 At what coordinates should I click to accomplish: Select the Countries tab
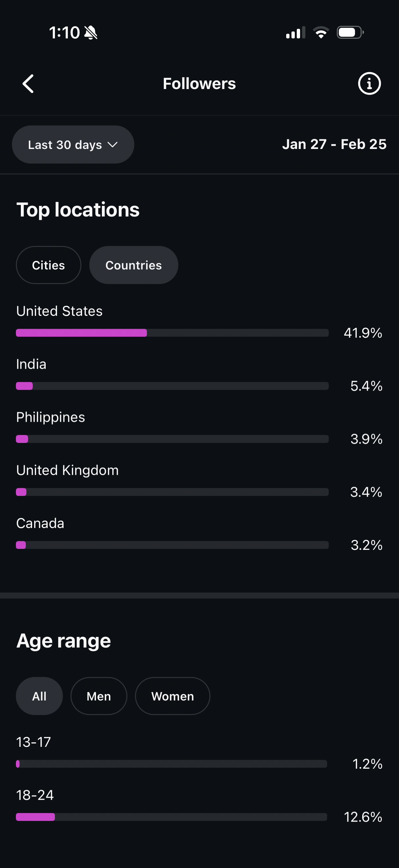point(134,265)
